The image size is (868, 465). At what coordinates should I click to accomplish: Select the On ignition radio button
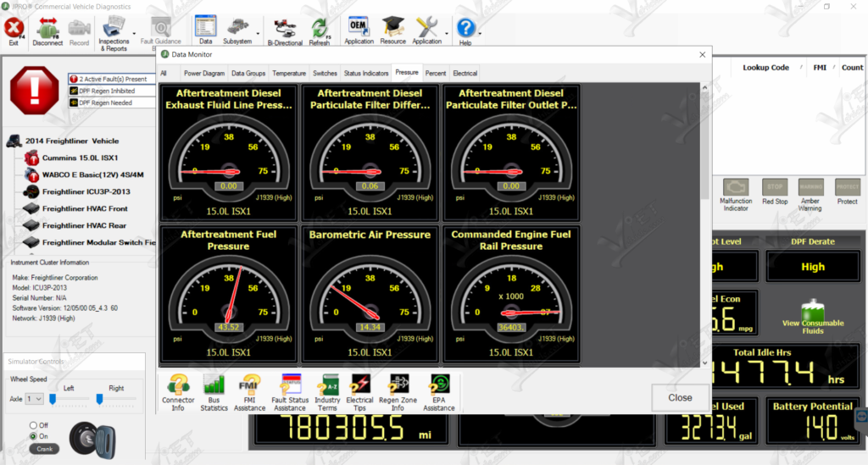tap(33, 436)
